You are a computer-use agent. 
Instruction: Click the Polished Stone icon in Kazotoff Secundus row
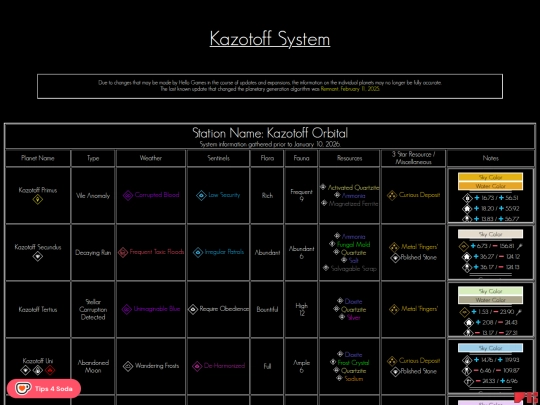(x=395, y=257)
